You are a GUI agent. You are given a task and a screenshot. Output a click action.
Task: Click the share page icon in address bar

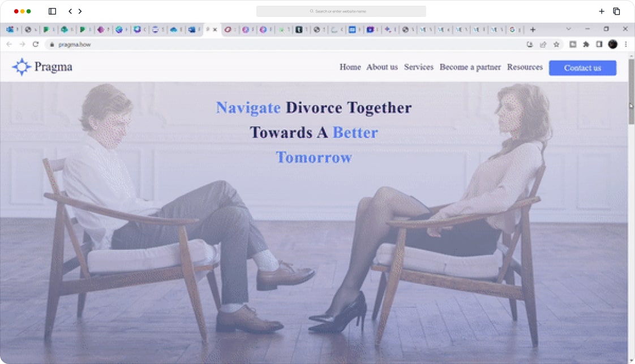543,44
